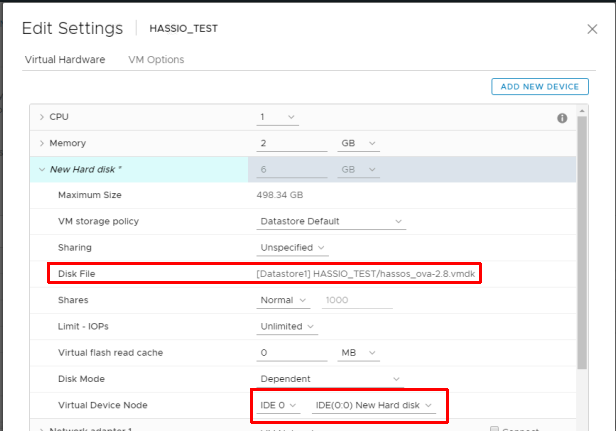Open the CPU count dropdown

point(277,117)
